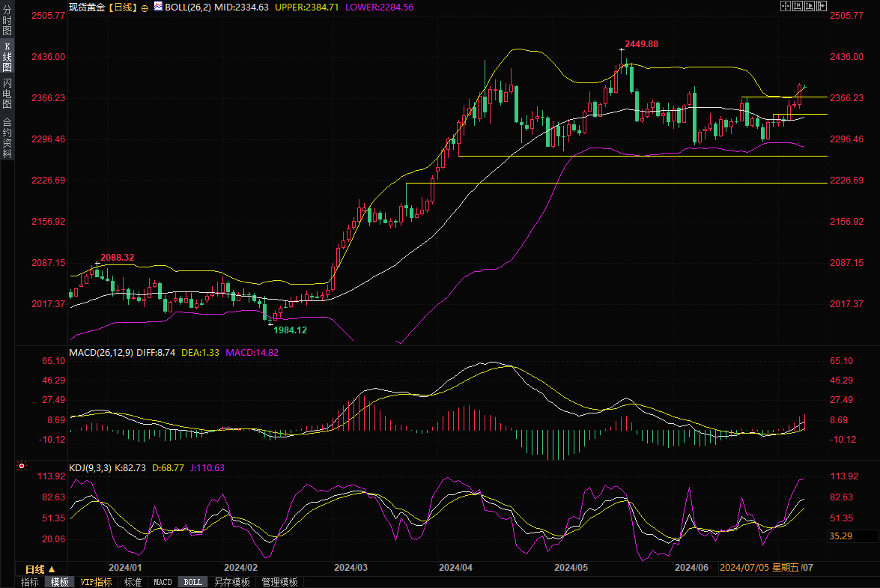Viewport: 880px width, 588px height.
Task: Open 合约资料 in left sidebar
Action: click(7, 138)
